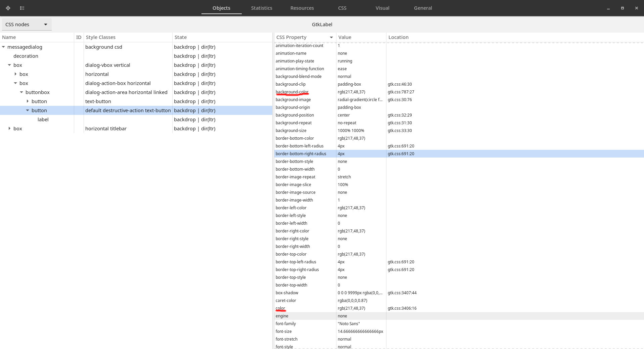644x349 pixels.
Task: Click the Value column header
Action: click(x=361, y=37)
